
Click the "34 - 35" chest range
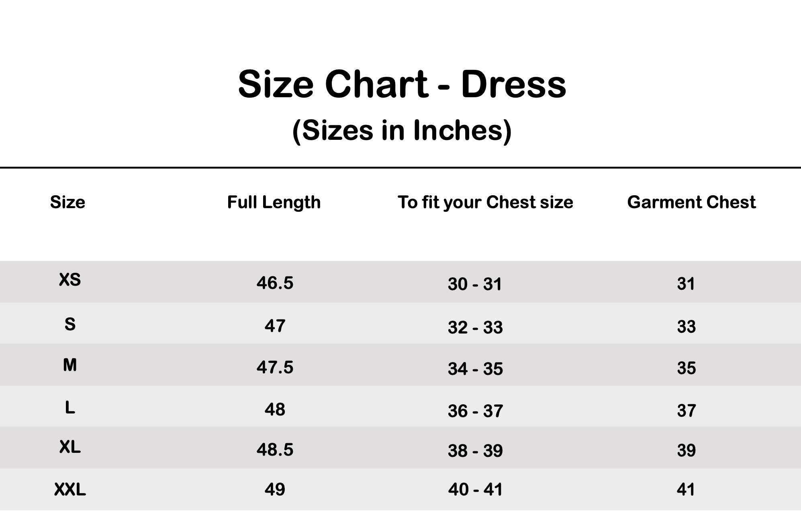pyautogui.click(x=475, y=369)
